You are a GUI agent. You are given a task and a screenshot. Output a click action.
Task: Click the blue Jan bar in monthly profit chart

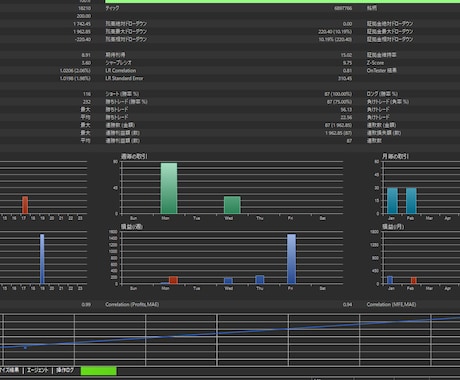pos(390,280)
